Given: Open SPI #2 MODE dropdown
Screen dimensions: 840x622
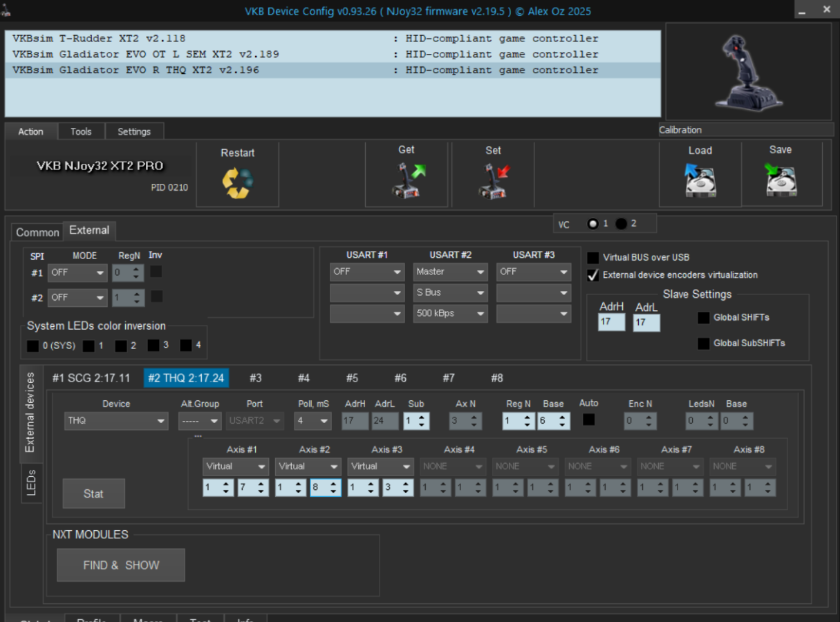Looking at the screenshot, I should (x=77, y=298).
